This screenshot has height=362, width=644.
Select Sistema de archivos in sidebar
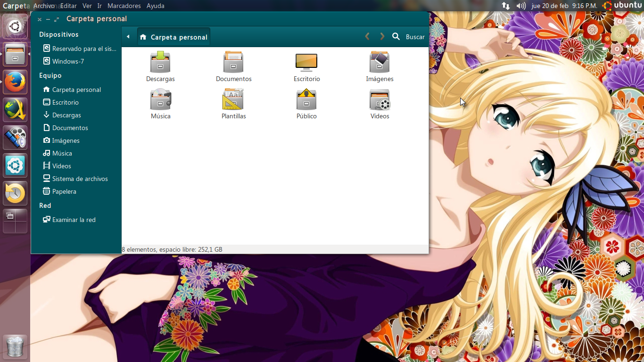pos(75,179)
